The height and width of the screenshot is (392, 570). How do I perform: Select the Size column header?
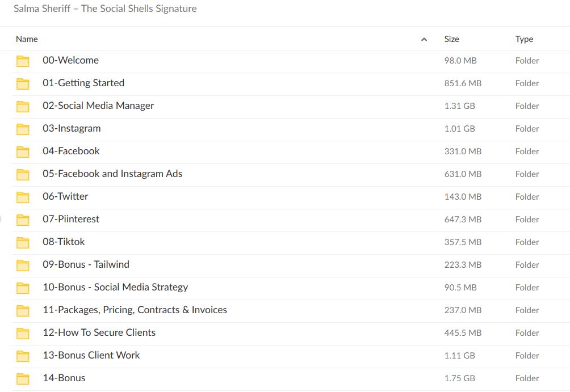[451, 39]
